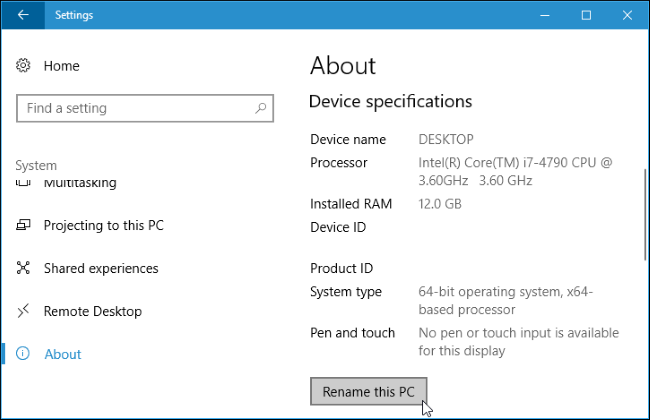The height and width of the screenshot is (420, 650).
Task: Focus the Find a setting search field
Action: tap(135, 108)
